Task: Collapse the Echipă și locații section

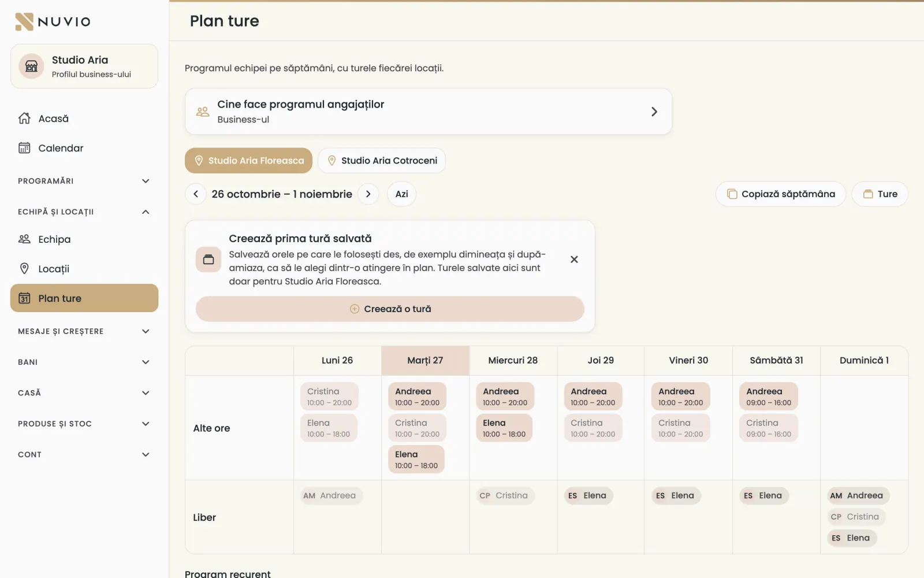Action: (x=84, y=212)
